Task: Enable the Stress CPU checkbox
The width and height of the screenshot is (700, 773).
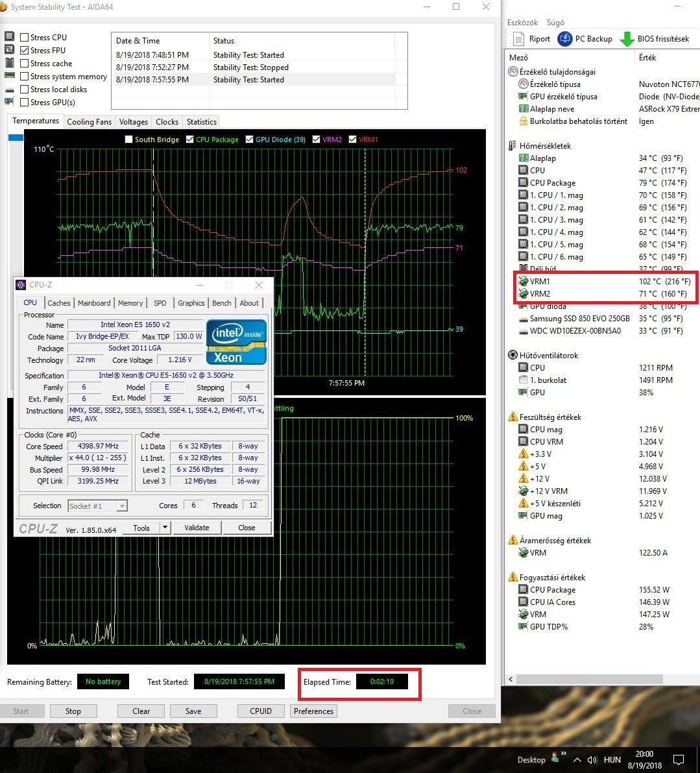Action: point(24,37)
